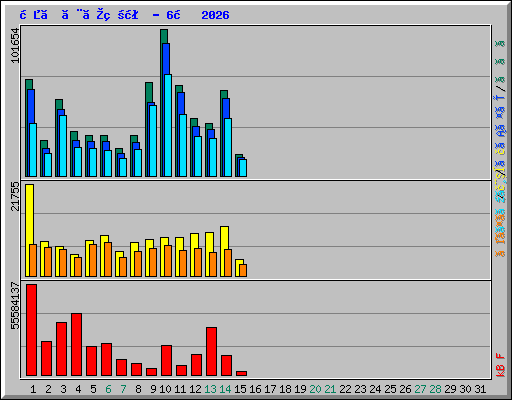Click day label 1 on the axis

click(33, 389)
